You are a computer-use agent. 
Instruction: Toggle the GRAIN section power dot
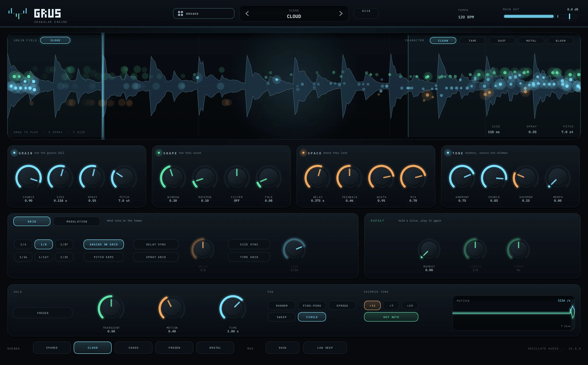coord(14,153)
